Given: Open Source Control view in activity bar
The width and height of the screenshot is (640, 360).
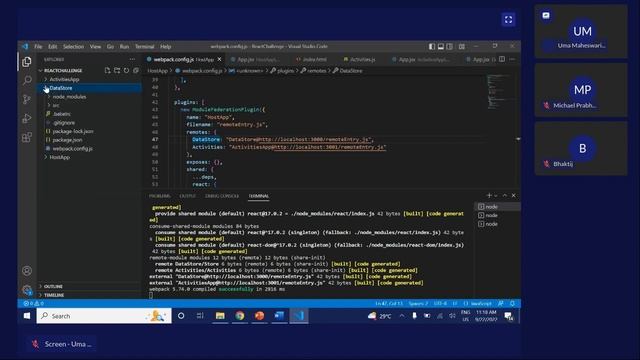Looking at the screenshot, I should [27, 99].
